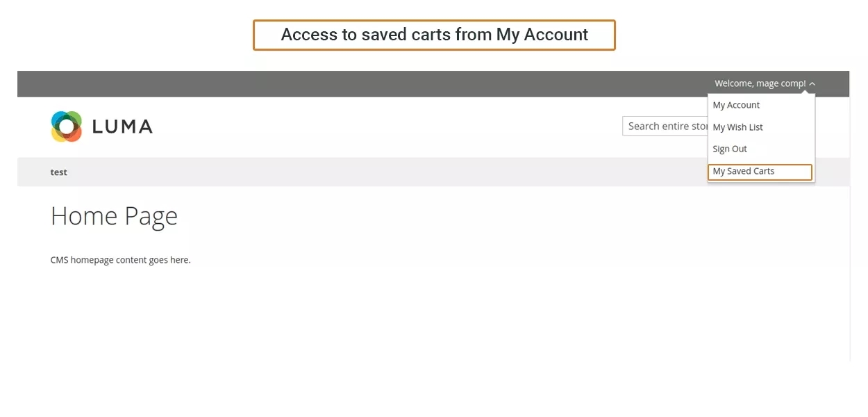Select My Wish List menu entry

[737, 127]
